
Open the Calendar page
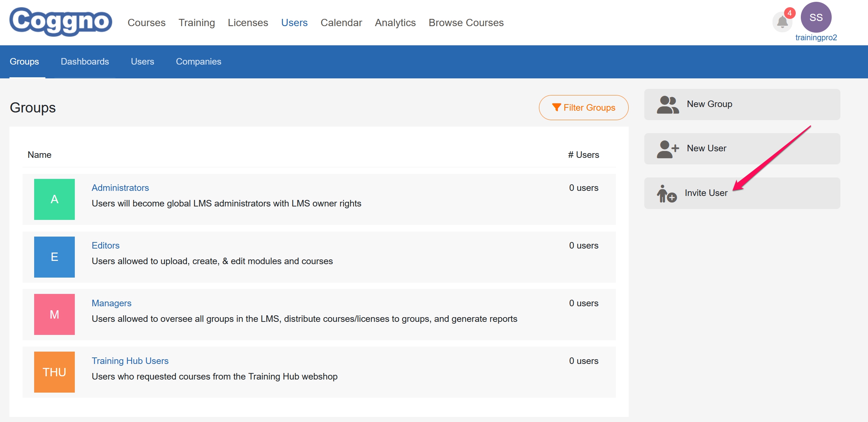tap(341, 22)
